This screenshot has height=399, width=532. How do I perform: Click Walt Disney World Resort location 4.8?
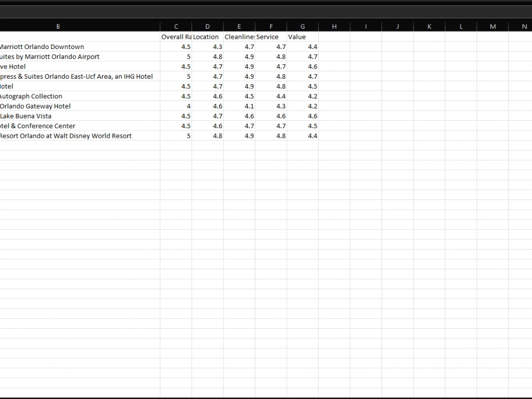pyautogui.click(x=207, y=136)
